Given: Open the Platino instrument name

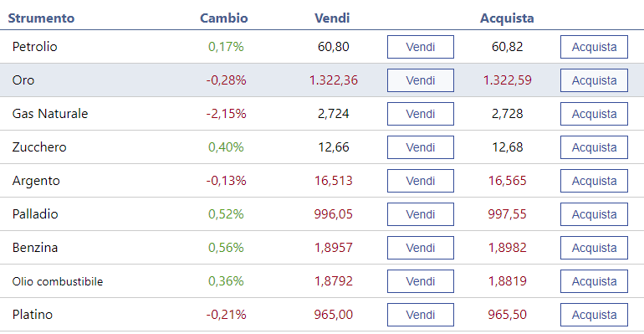Looking at the screenshot, I should (x=33, y=315).
